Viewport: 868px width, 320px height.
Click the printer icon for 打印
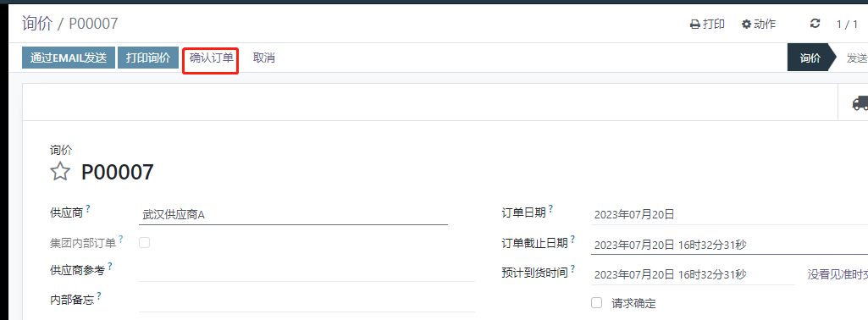pyautogui.click(x=694, y=25)
